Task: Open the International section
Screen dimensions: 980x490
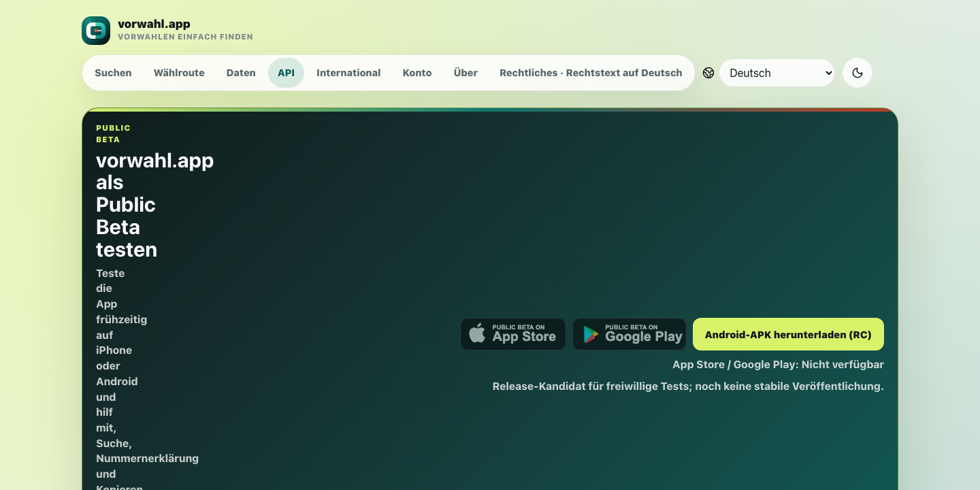Action: 348,73
